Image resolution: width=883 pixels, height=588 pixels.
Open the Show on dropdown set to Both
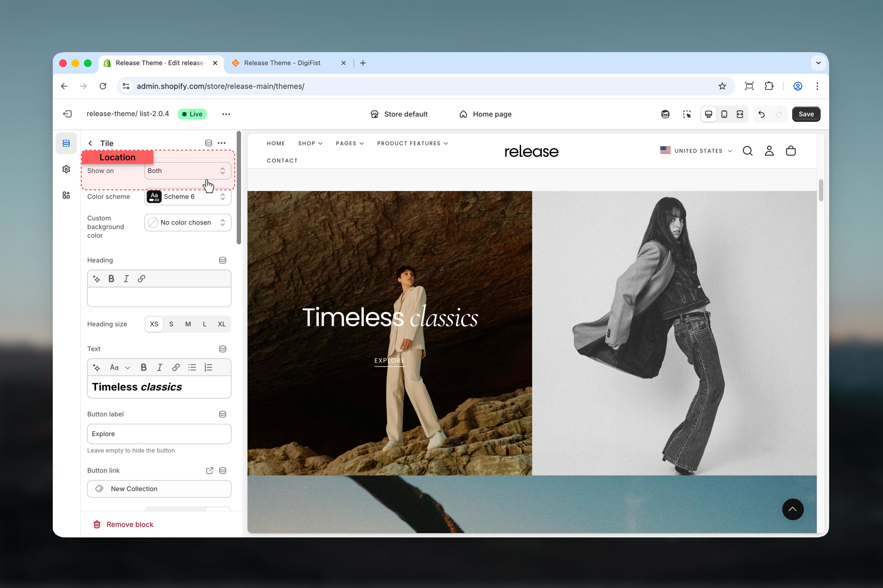point(188,171)
